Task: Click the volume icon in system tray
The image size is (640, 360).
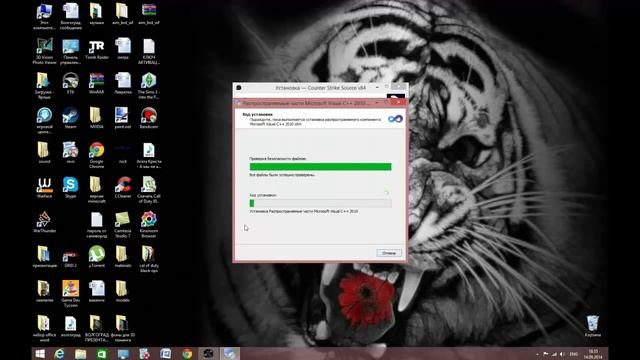Action: (562, 354)
